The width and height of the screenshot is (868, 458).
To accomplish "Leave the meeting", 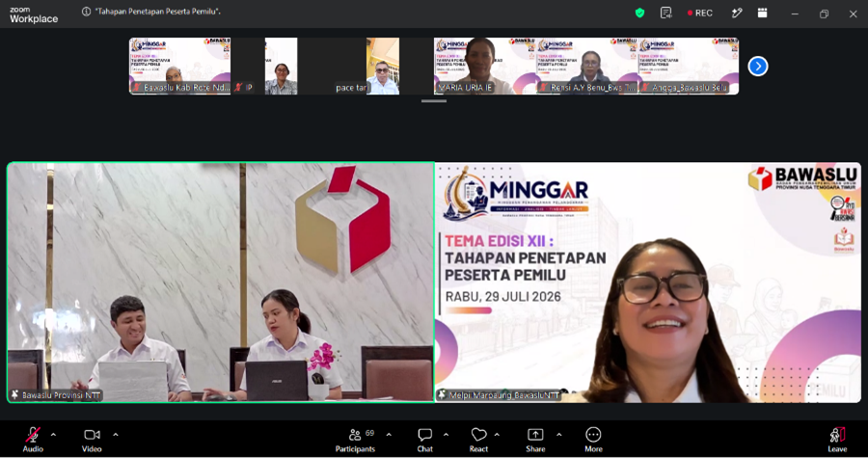I will click(x=837, y=441).
